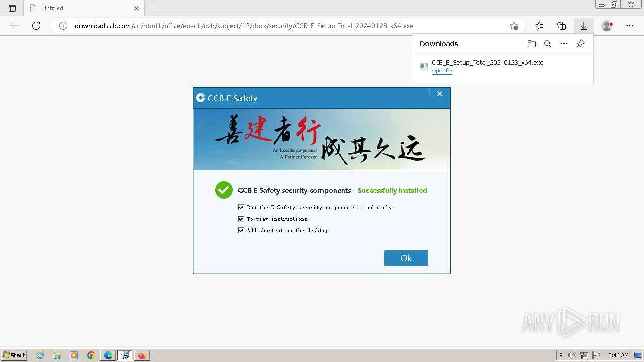The width and height of the screenshot is (644, 362).
Task: Select the Untitled tab
Action: 84,8
